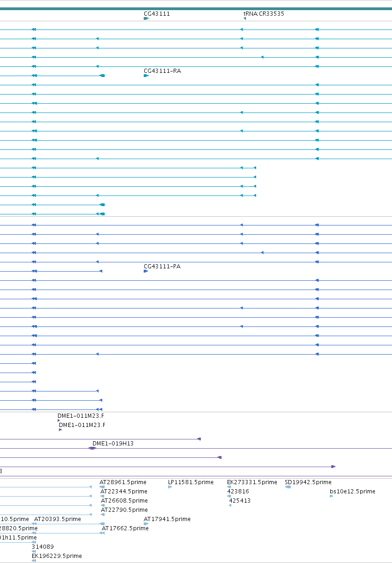Select the AT26608.5prime EST label
Screen dimensions: 392x563
[x=124, y=501]
